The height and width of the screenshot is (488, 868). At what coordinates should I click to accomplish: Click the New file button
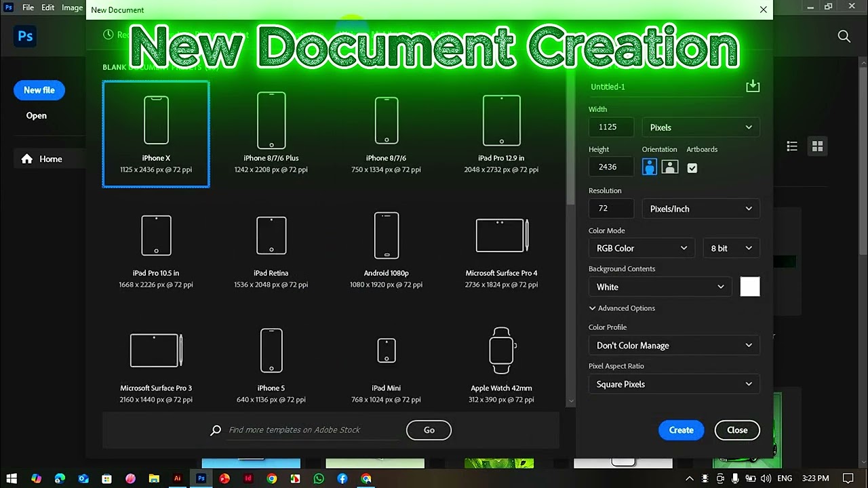pos(39,90)
